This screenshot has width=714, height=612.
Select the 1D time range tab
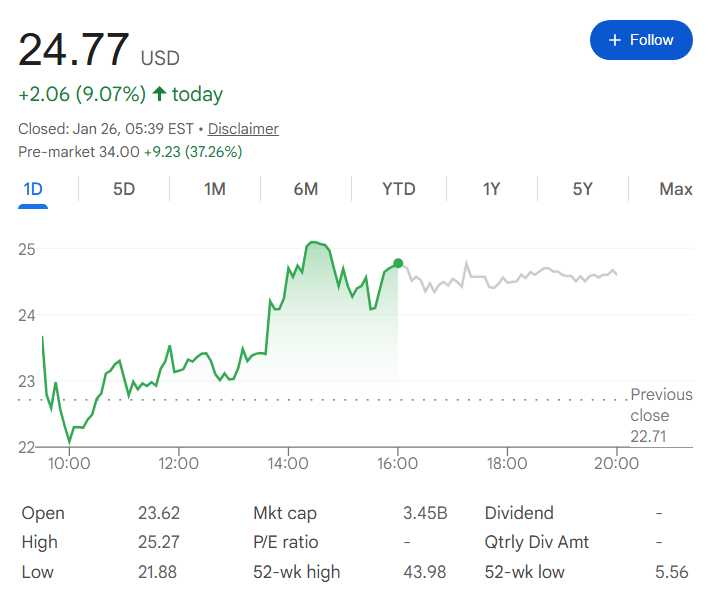coord(33,189)
